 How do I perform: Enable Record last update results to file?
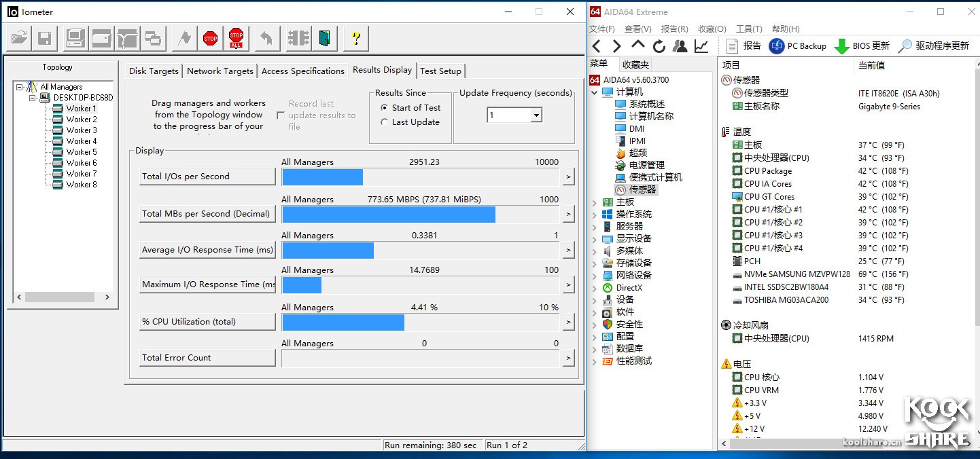[x=280, y=115]
